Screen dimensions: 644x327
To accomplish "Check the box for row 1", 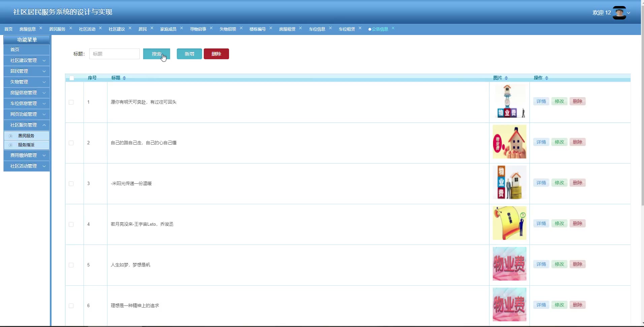I will [71, 102].
